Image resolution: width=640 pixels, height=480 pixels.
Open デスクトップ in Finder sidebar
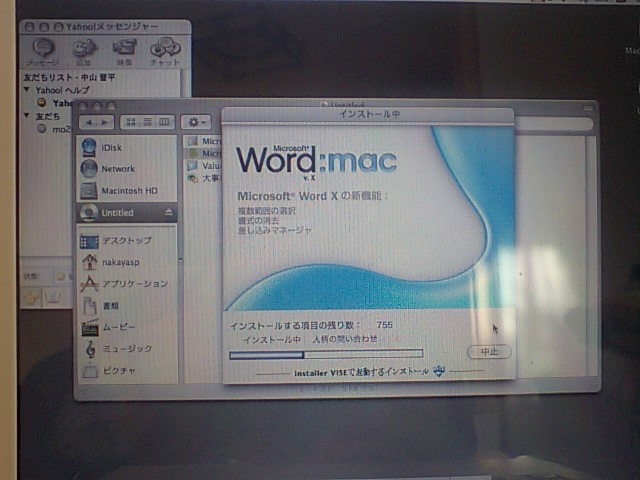127,241
